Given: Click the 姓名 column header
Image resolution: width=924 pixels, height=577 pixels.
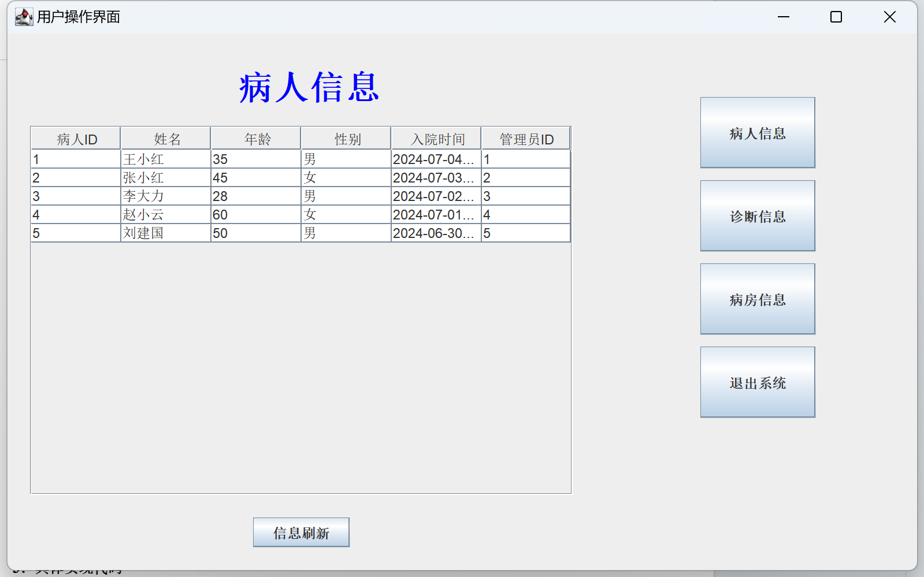Looking at the screenshot, I should (x=166, y=139).
